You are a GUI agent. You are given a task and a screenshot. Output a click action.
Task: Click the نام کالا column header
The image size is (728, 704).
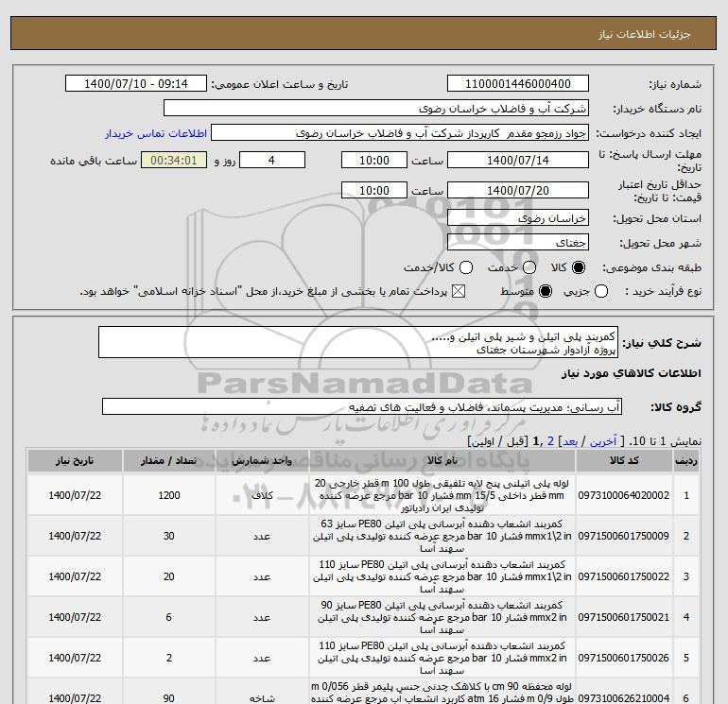pos(442,460)
